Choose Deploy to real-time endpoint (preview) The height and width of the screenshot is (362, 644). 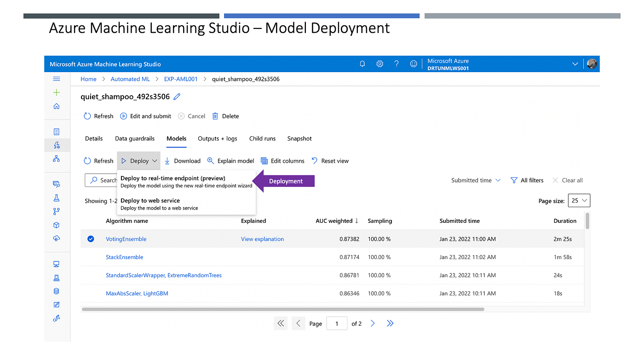(186, 181)
